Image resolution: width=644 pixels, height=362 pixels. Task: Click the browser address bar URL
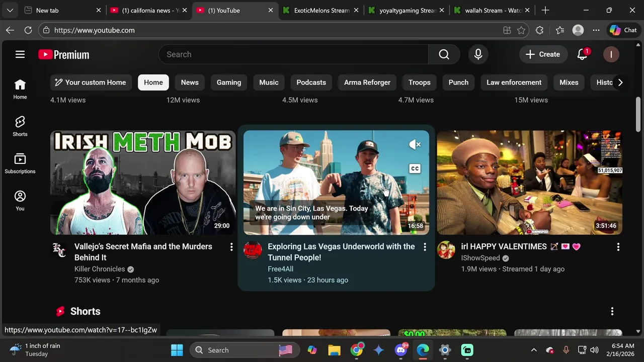pos(94,30)
